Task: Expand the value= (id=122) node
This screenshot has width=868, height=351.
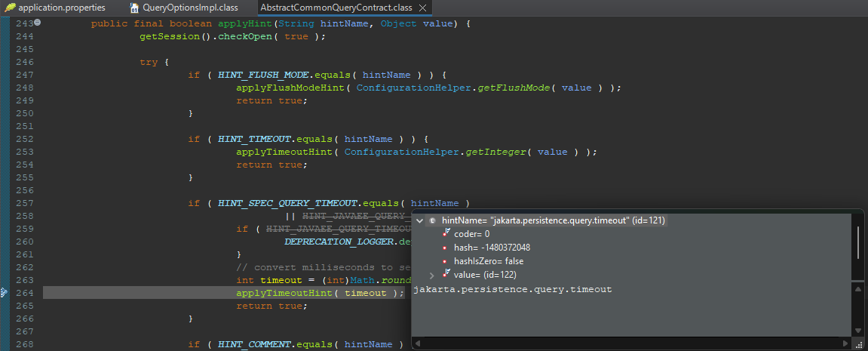Action: pyautogui.click(x=432, y=275)
